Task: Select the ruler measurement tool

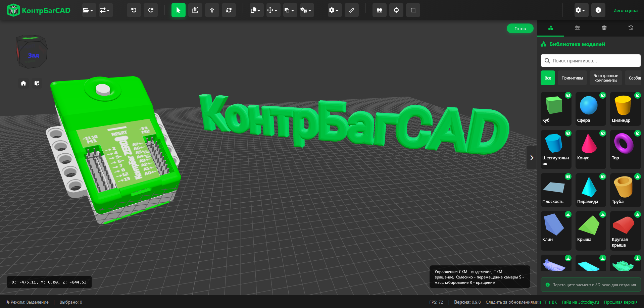Action: click(x=351, y=10)
